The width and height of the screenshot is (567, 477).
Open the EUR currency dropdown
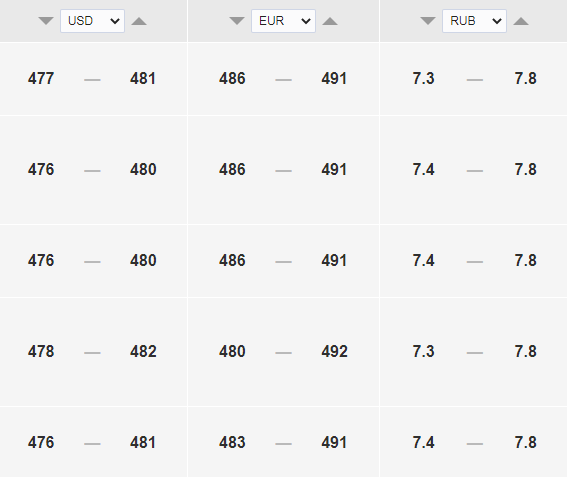point(284,21)
